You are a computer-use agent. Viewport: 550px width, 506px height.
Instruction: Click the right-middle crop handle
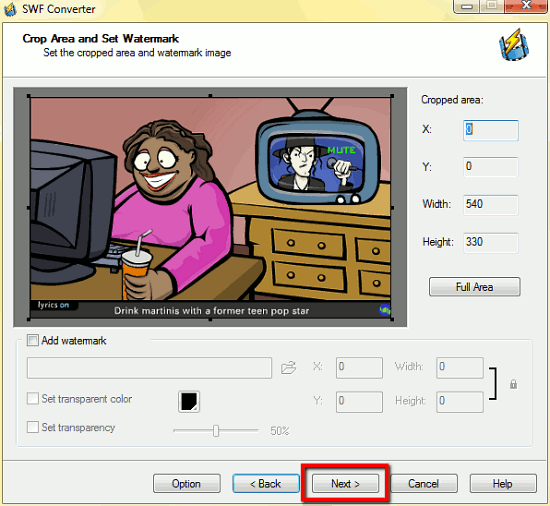tap(392, 208)
